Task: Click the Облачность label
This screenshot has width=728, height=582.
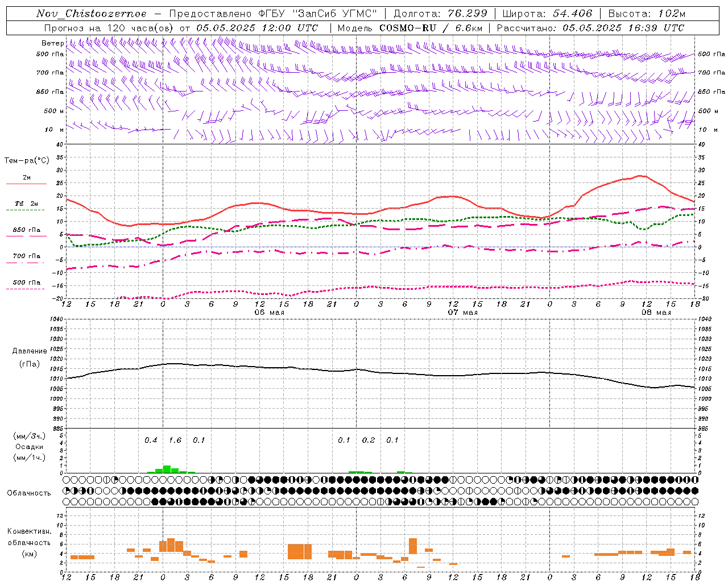Action: coord(29,493)
